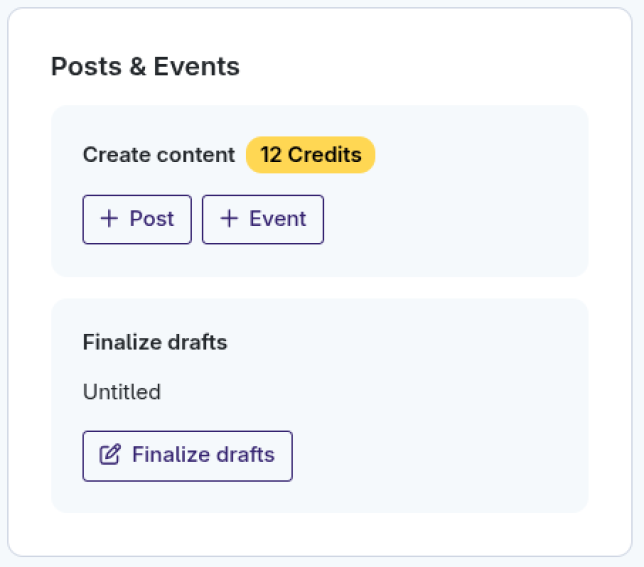Create a new Event
644x567 pixels.
(263, 219)
